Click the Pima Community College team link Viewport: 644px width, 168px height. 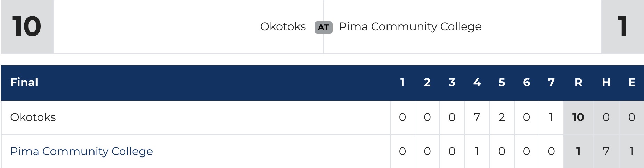pos(81,151)
